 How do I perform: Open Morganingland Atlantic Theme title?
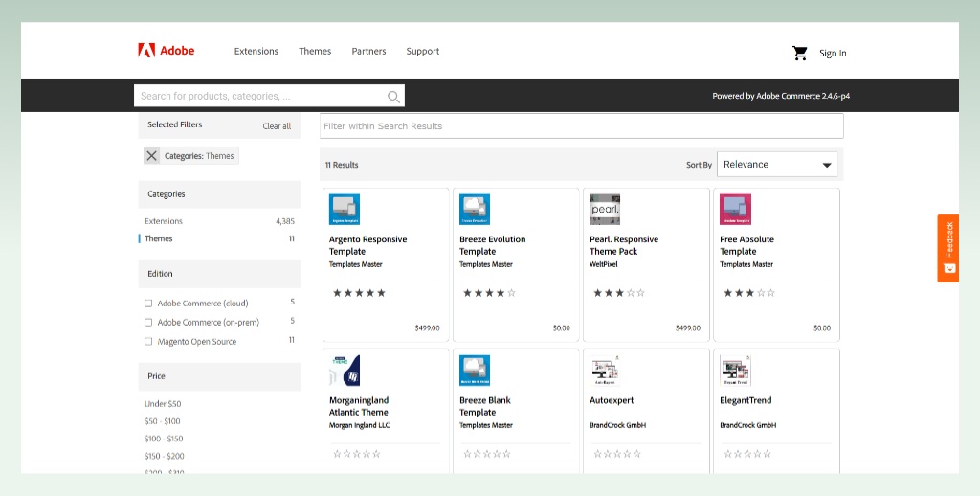(359, 406)
